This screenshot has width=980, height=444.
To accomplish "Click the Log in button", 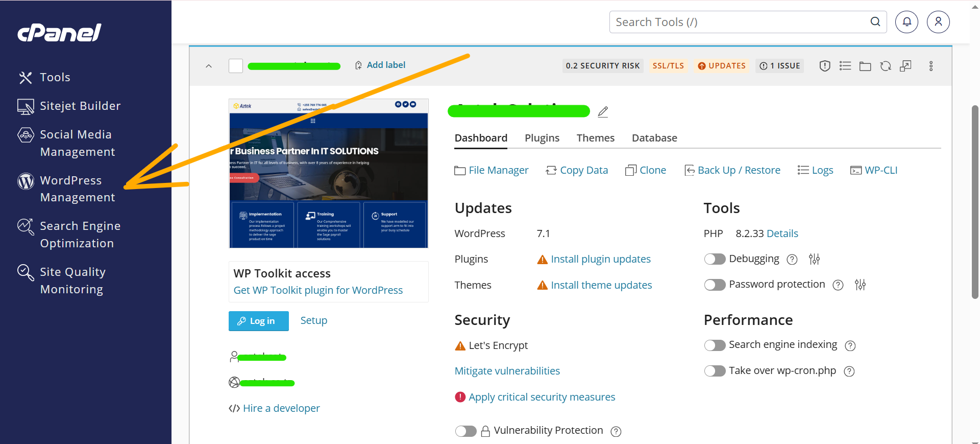I will tap(259, 321).
